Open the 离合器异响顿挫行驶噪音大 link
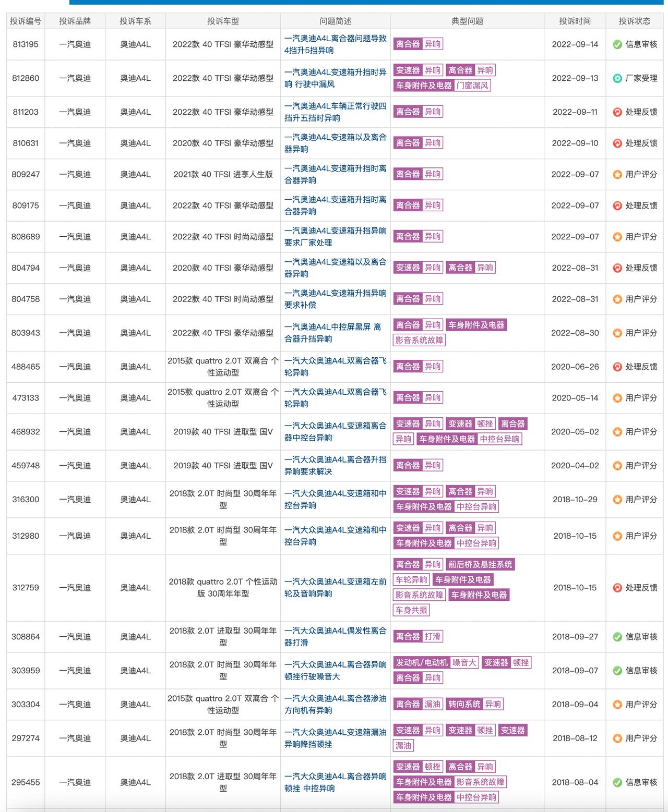 coord(336,671)
